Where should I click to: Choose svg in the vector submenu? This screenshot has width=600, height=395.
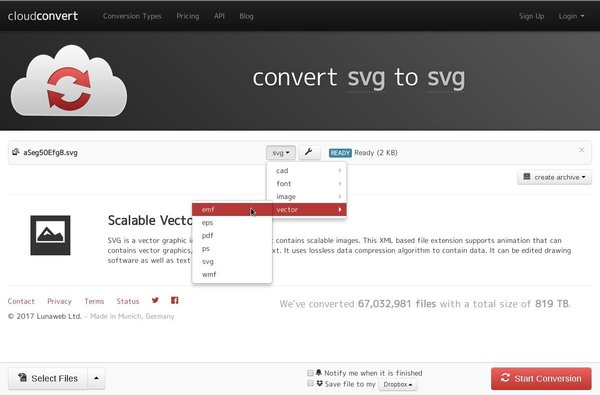click(x=232, y=261)
